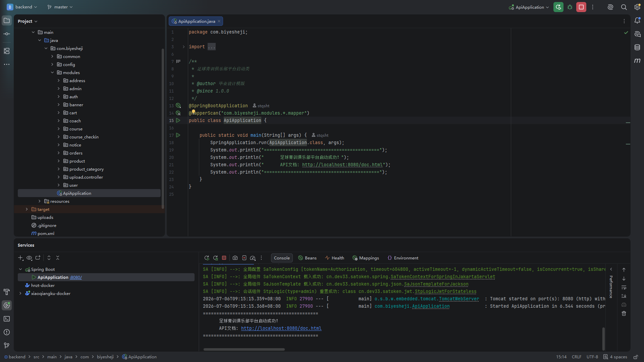Click the console horizontal scrollbar
This screenshot has height=362, width=644.
click(x=244, y=349)
